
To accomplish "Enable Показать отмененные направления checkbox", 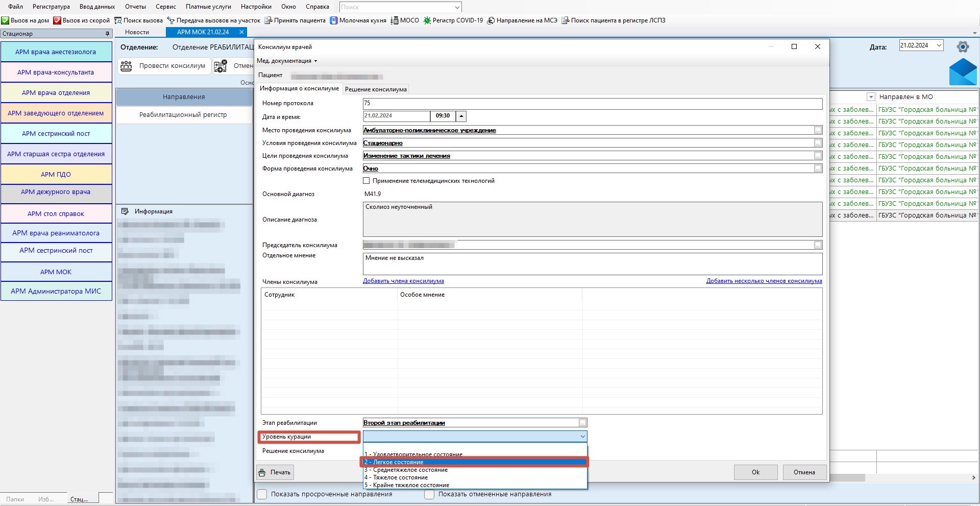I will point(429,494).
